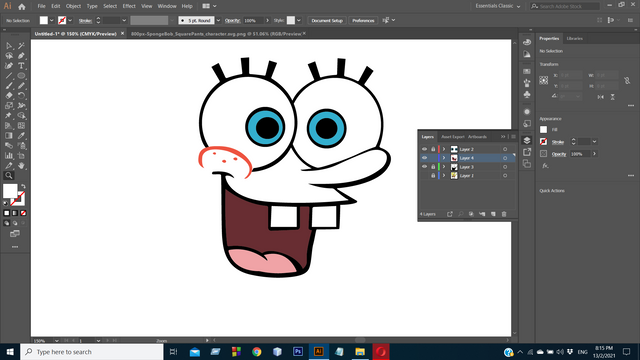
Task: Expand Layer 2 contents chevron
Action: [444, 149]
